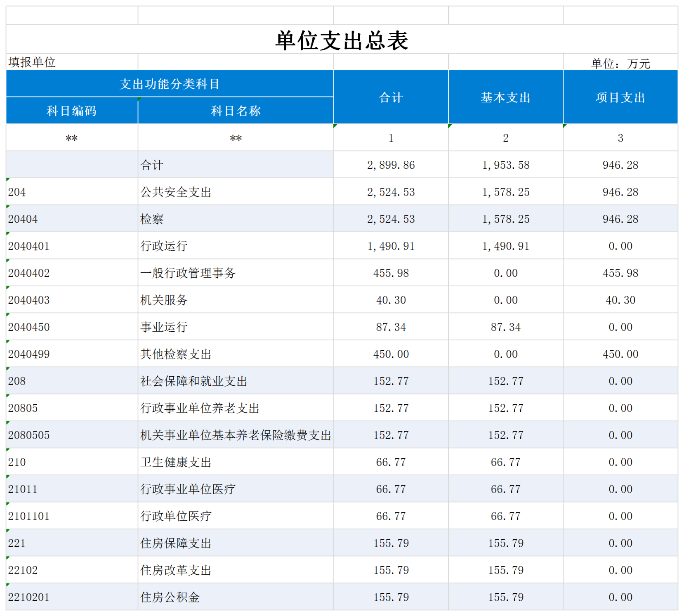Select the 合计 column header

[391, 97]
